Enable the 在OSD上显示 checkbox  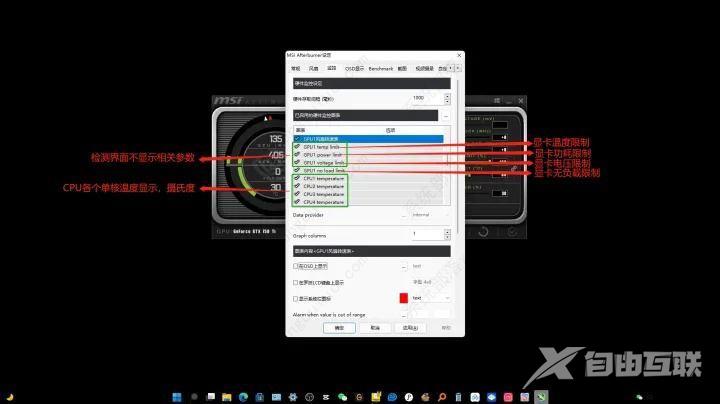pos(295,266)
